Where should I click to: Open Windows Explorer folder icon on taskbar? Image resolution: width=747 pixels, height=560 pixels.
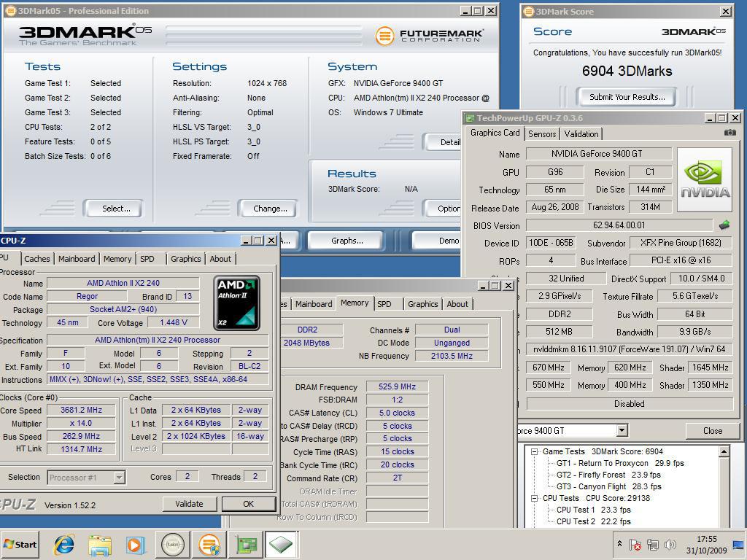point(100,545)
